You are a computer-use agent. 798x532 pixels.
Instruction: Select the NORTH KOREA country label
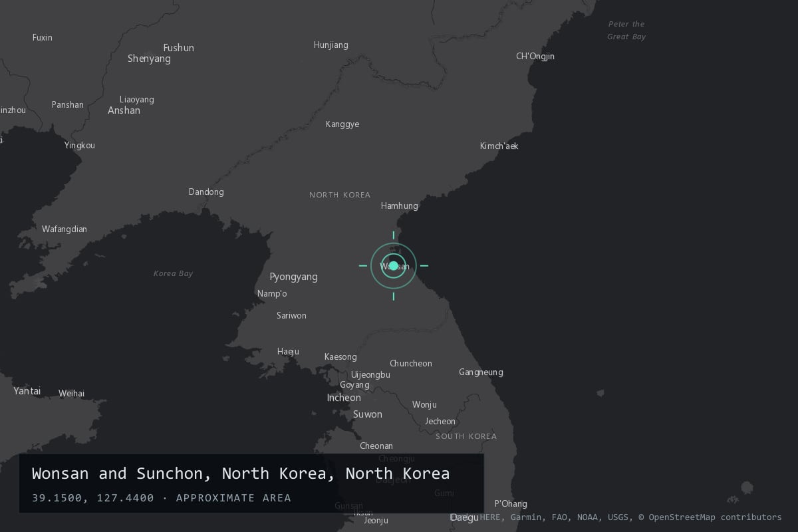coord(340,196)
